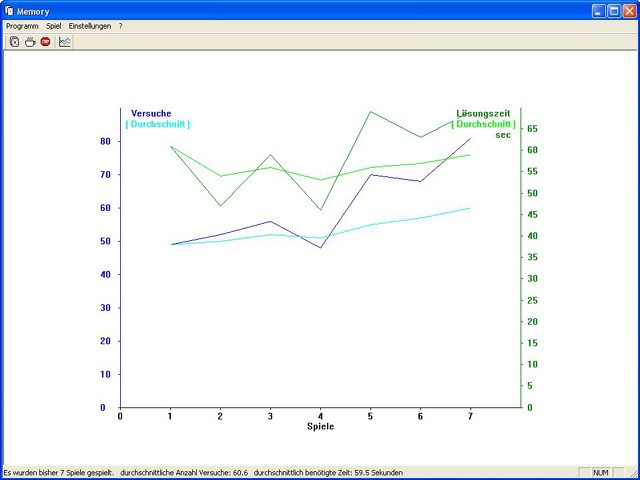Click the NUM indicator in status bar
The height and width of the screenshot is (480, 640).
601,473
